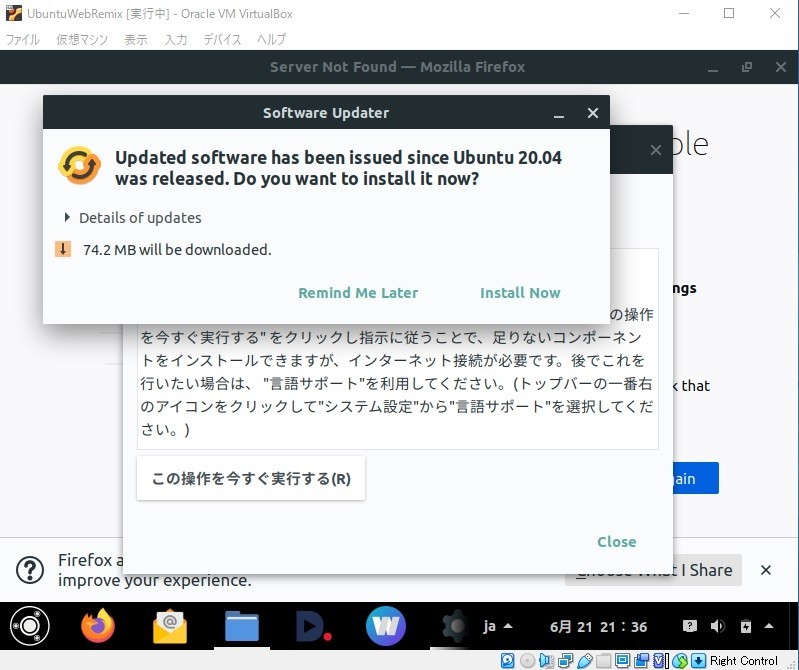Click the Software Updater sync icon

point(79,165)
